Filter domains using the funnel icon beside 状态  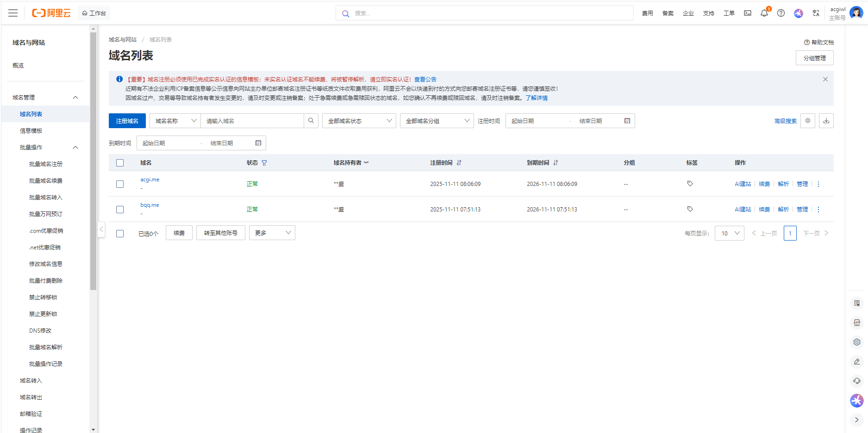(264, 162)
